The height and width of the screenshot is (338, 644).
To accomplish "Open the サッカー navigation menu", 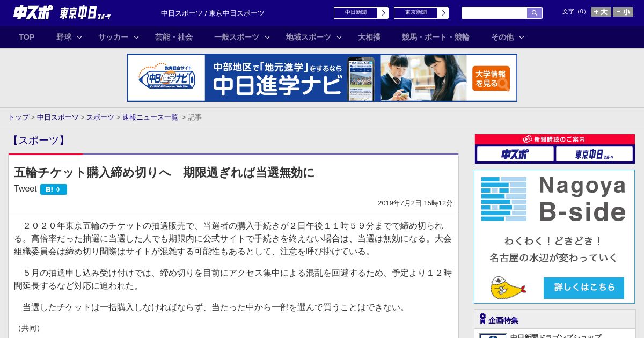I will [113, 37].
